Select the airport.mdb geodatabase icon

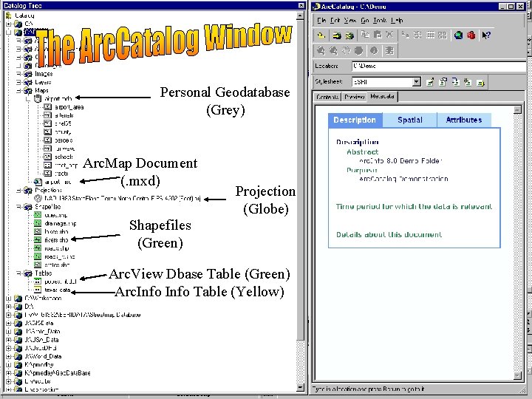click(x=38, y=99)
